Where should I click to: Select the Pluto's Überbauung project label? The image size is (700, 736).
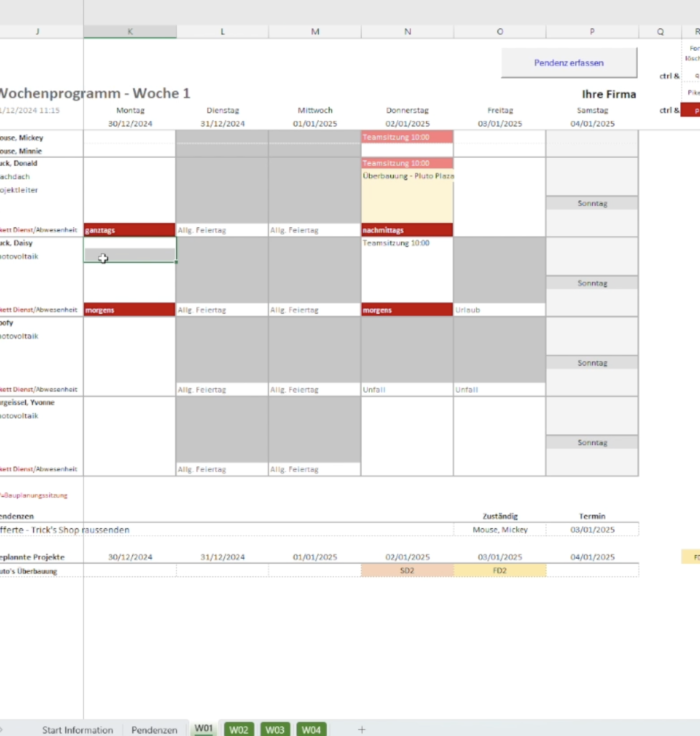pyautogui.click(x=29, y=569)
